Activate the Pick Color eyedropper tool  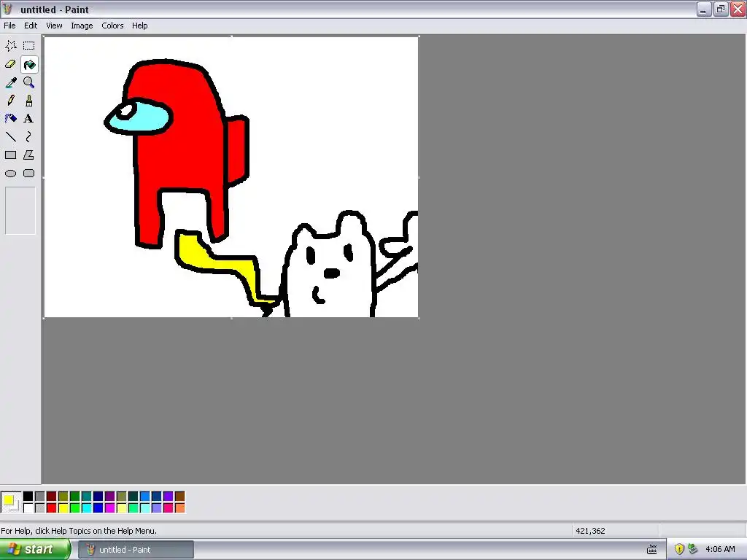click(10, 82)
